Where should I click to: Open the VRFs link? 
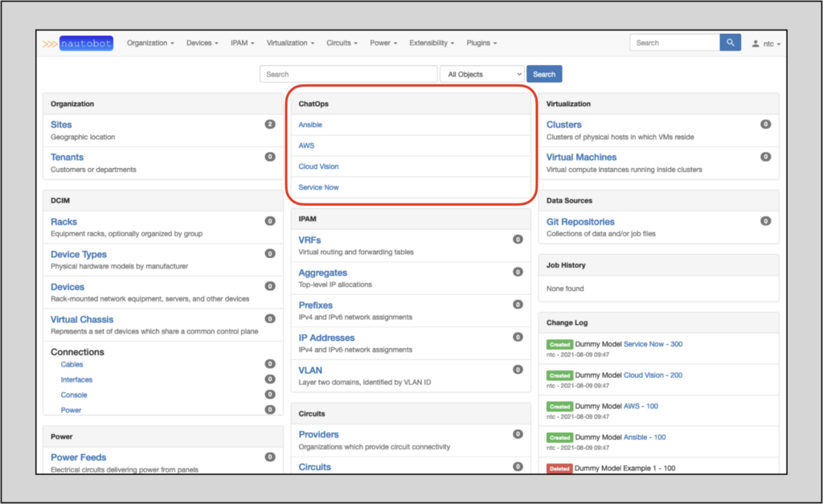pos(309,240)
